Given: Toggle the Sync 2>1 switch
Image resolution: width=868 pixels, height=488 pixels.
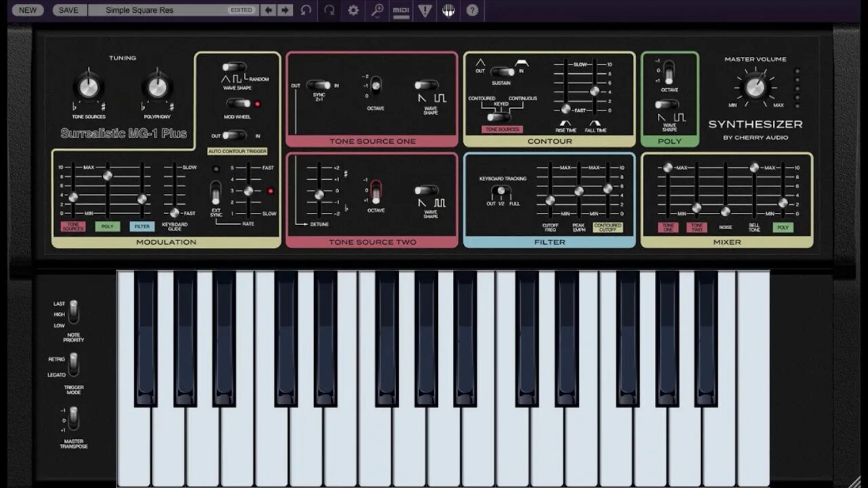Looking at the screenshot, I should coord(319,85).
